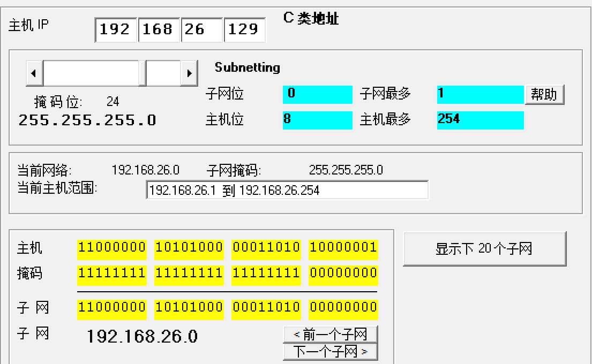The height and width of the screenshot is (364, 592).
Task: Click the 子网最多 value showing 1
Action: 480,94
